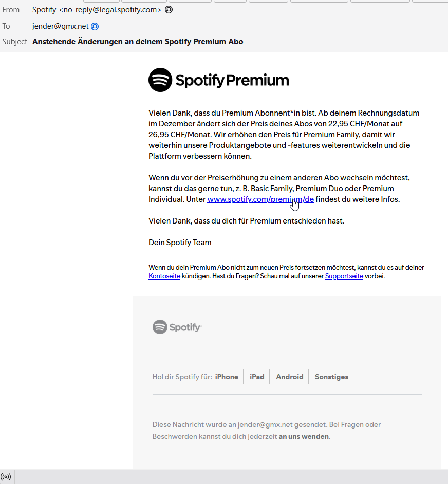Open the Kontoseite link
The image size is (448, 484).
[164, 276]
